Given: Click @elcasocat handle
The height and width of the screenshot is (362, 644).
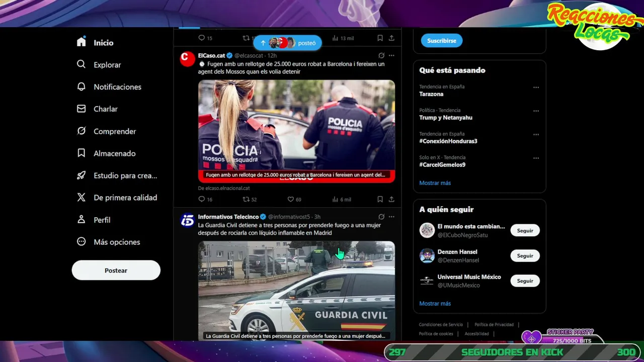Looking at the screenshot, I should (249, 55).
